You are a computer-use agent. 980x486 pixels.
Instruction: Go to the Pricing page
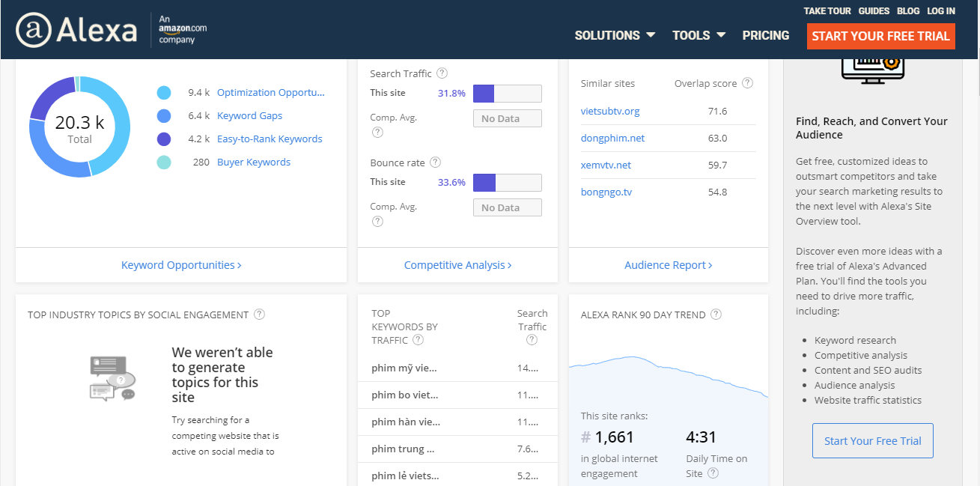[765, 35]
